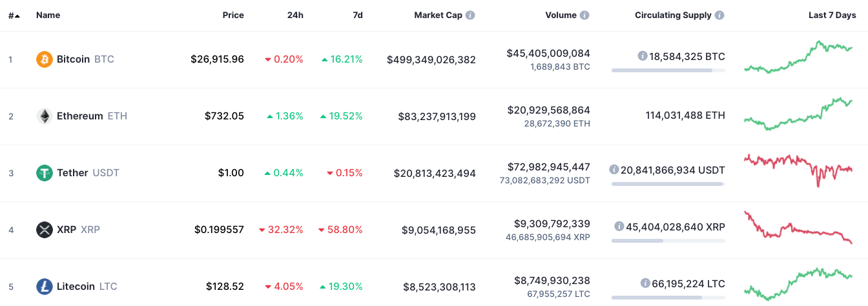Click the Ethereum logo icon
The width and height of the screenshot is (868, 306).
[44, 116]
